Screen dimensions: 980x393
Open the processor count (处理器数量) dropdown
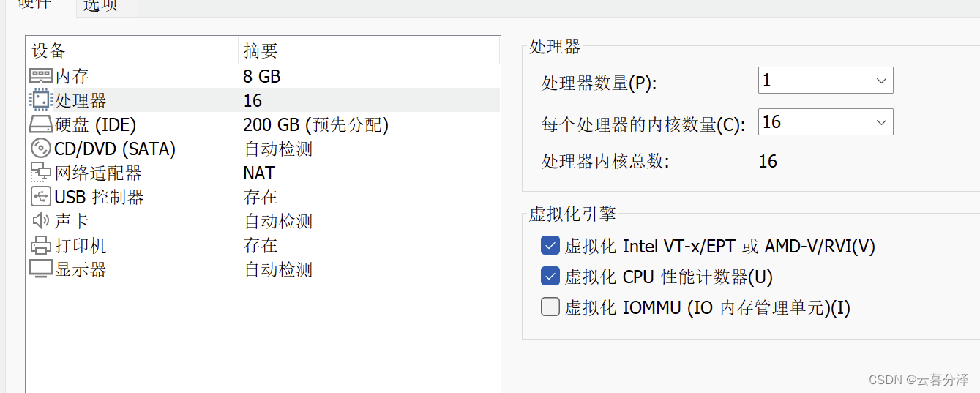click(826, 81)
